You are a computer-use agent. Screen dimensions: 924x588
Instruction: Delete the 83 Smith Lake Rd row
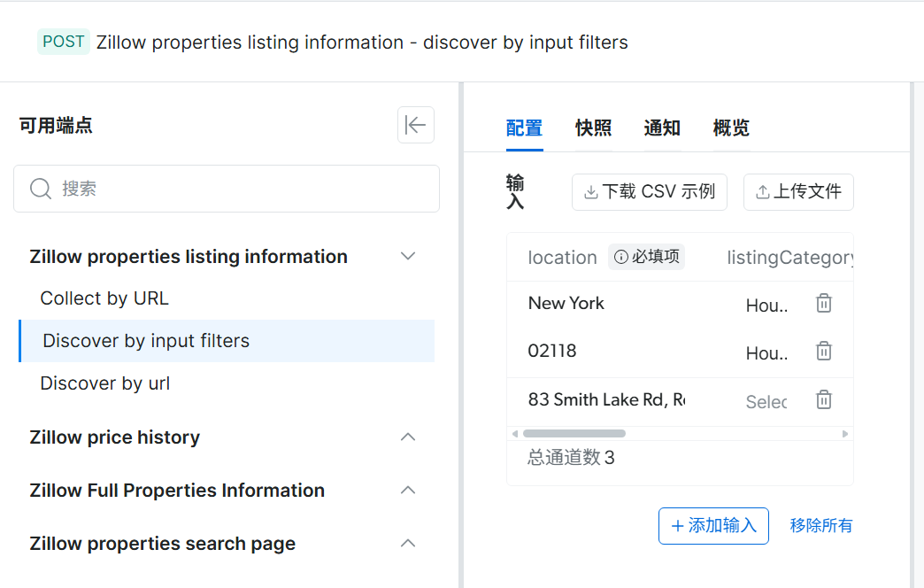click(x=823, y=399)
